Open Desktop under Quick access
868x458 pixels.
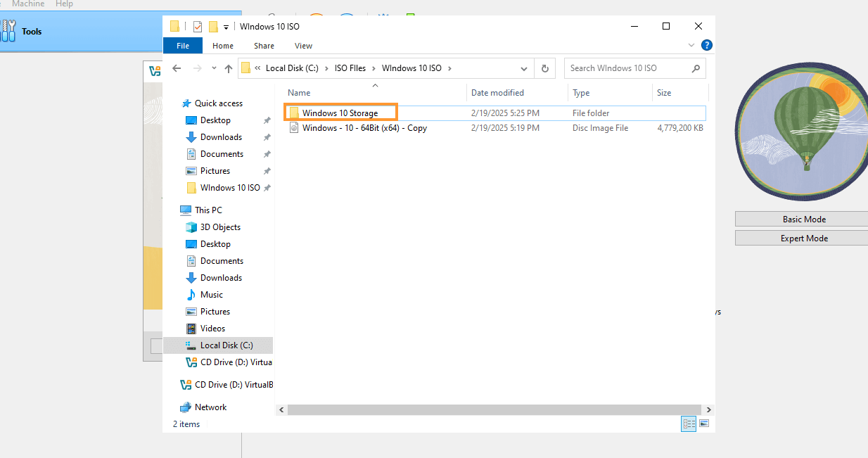[x=215, y=120]
